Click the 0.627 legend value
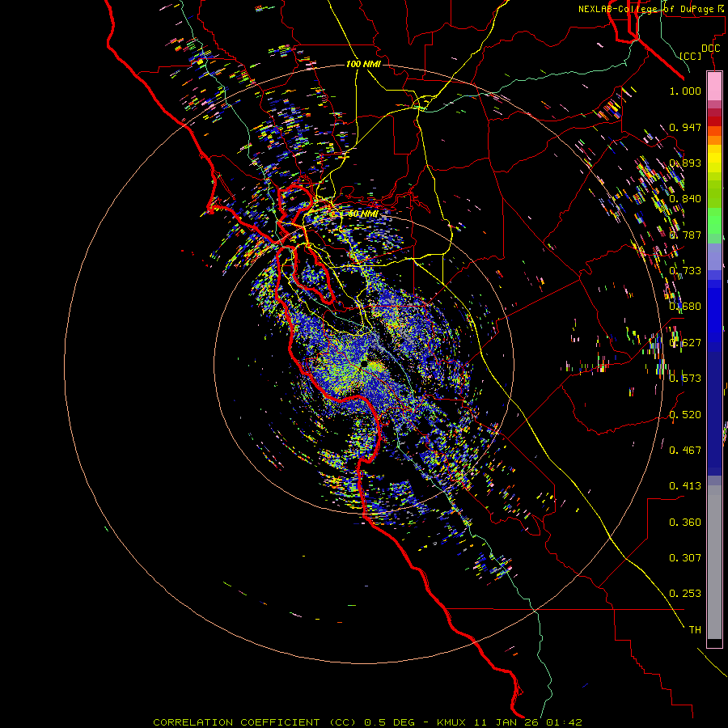This screenshot has height=728, width=728. [685, 343]
